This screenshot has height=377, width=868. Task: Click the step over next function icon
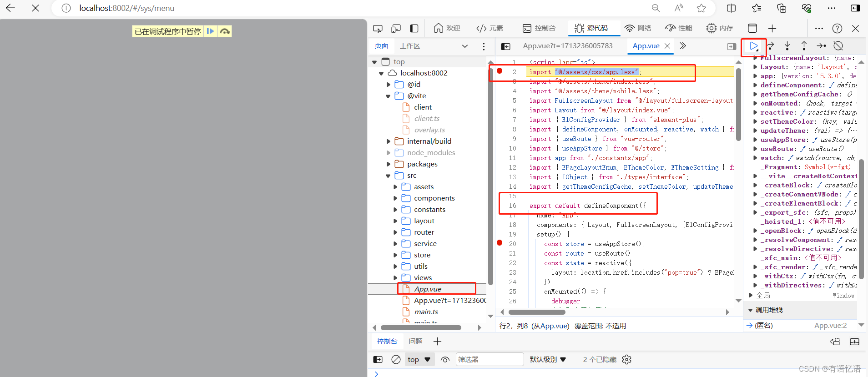771,46
